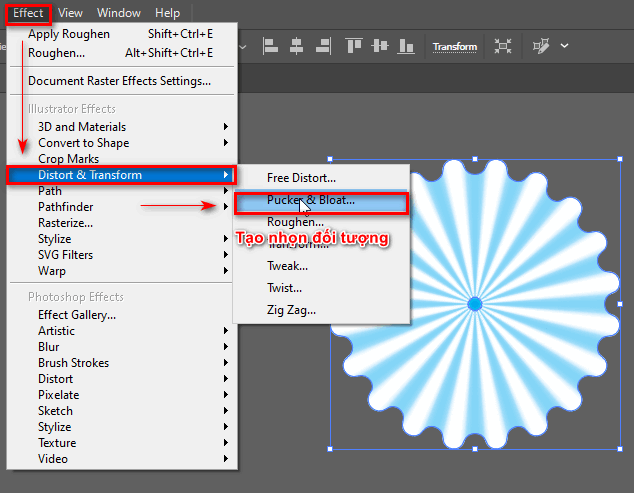Click the vertical align top icon
Viewport: 634px width, 493px height.
[354, 46]
